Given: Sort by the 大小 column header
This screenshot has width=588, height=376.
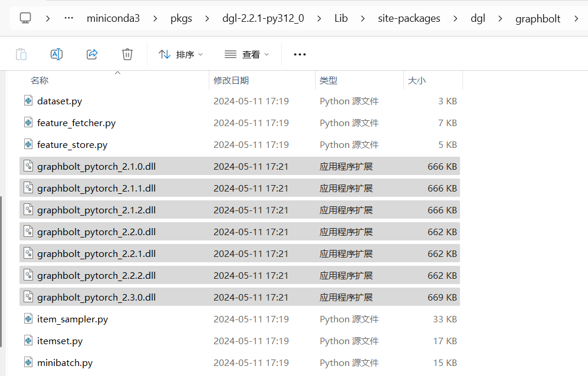Looking at the screenshot, I should click(416, 80).
